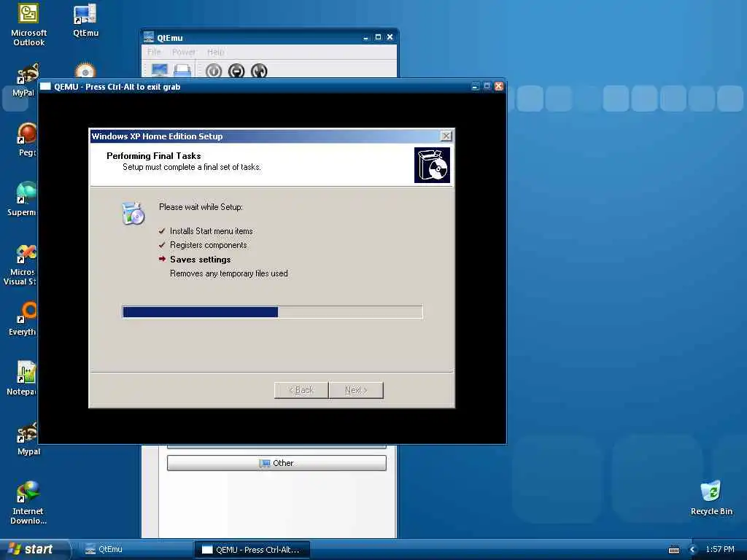
Task: Click the 'Installs Start menu items' line
Action: [212, 231]
